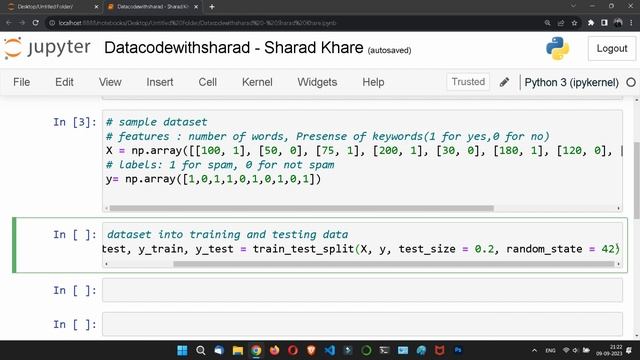Click the Trusted notebook button
The width and height of the screenshot is (640, 360).
468,82
